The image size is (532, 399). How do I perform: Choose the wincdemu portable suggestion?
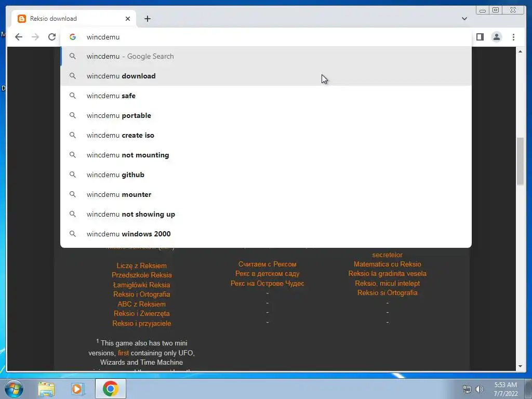[x=266, y=115]
